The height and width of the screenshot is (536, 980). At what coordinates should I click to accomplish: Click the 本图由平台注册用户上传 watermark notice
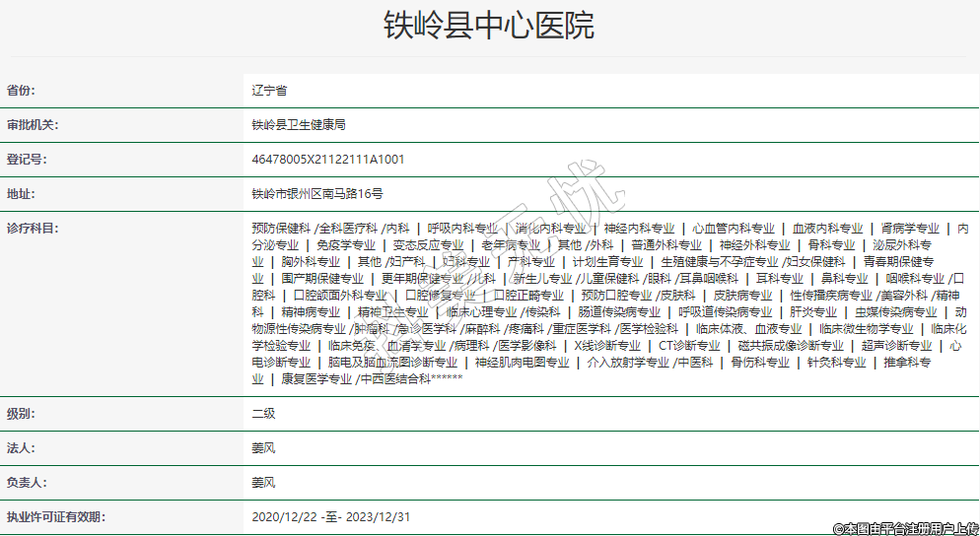pos(905,528)
